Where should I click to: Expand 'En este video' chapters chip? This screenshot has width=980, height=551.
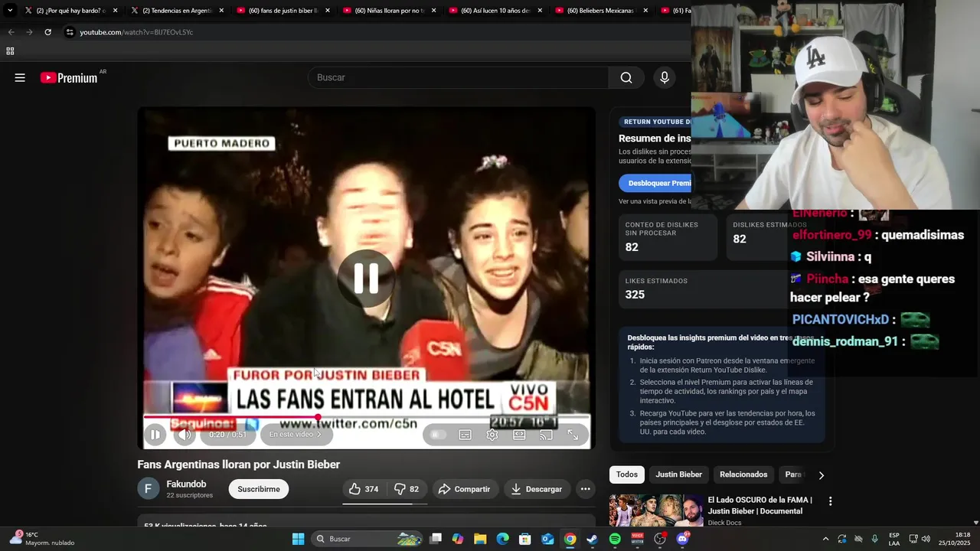pos(296,435)
